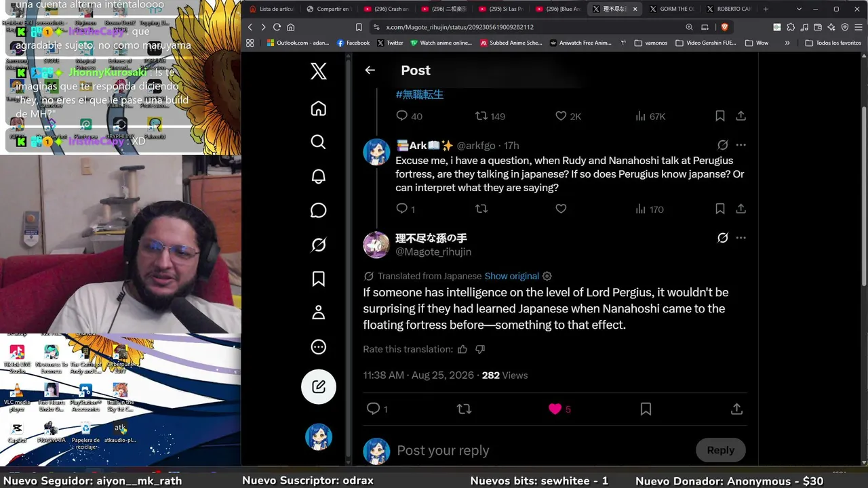Switch to the (295) Si Las YouTube tab
Viewport: 868px width, 488px height.
(501, 9)
